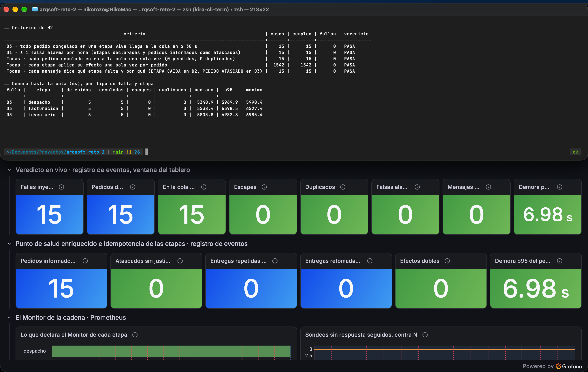The height and width of the screenshot is (372, 588).
Task: Click info icon on Atascados sin justi... panel
Action: tap(180, 261)
